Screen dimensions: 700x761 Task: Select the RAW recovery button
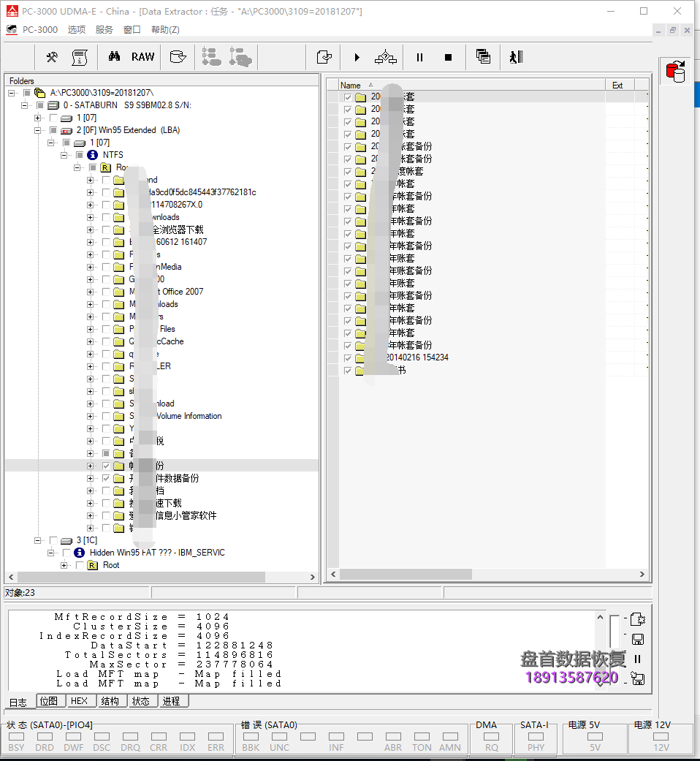(142, 57)
